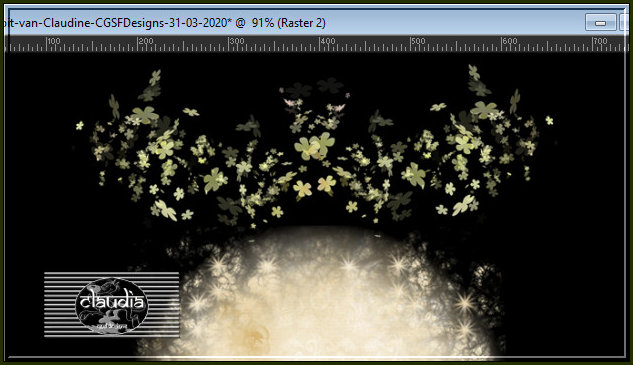Click the 500 mark on ruler

tap(417, 42)
